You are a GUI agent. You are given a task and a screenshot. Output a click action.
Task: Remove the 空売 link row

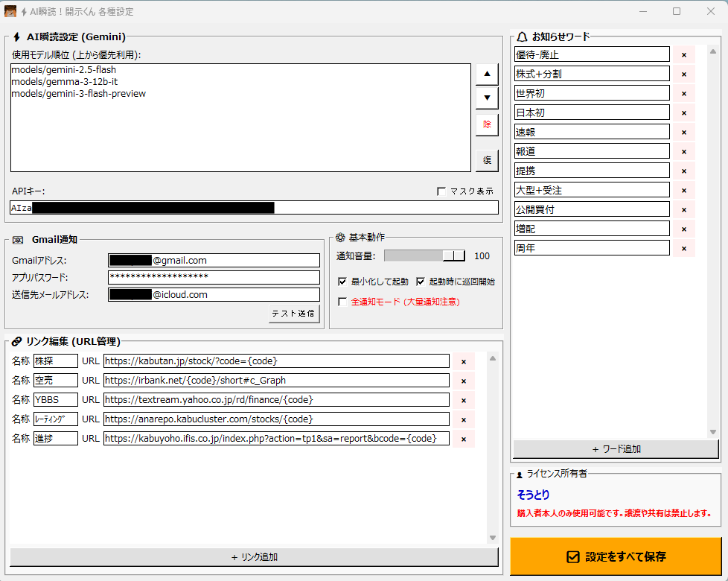click(463, 381)
